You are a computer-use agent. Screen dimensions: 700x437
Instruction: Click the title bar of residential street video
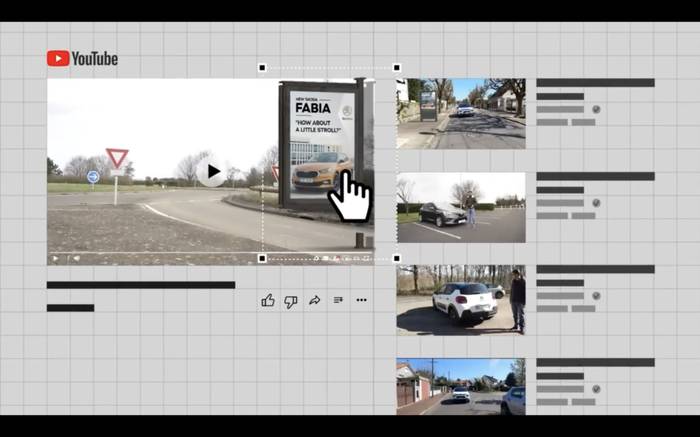[x=596, y=362]
